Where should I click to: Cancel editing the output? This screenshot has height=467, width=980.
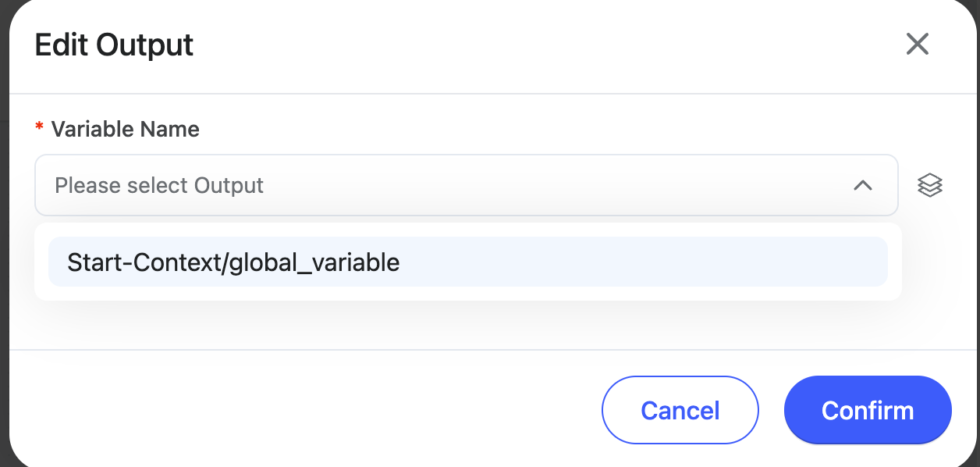(x=680, y=410)
